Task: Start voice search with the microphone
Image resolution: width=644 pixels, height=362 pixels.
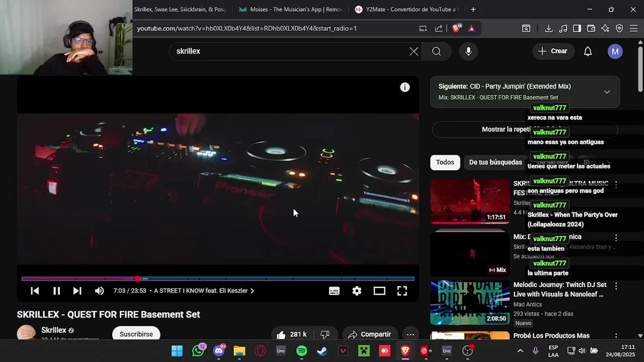Action: coord(468,51)
